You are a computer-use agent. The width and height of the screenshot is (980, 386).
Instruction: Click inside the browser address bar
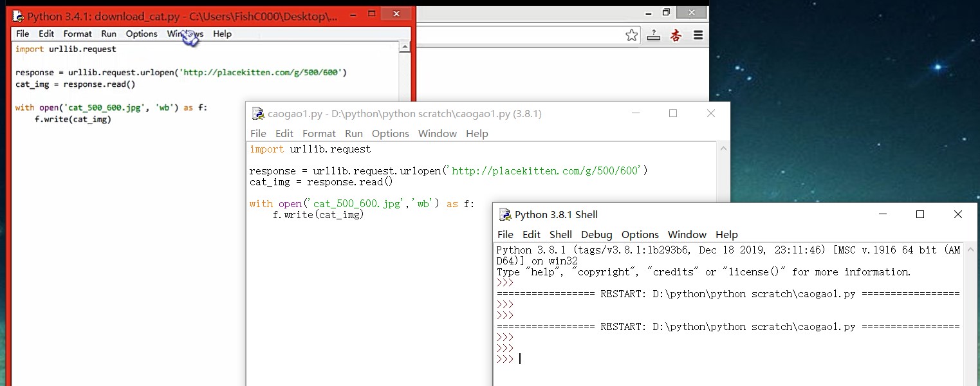515,35
